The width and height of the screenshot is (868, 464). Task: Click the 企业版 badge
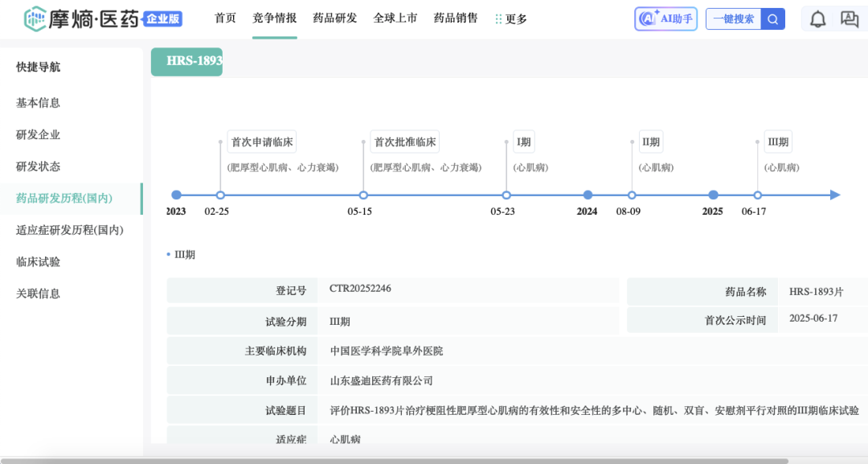point(163,18)
